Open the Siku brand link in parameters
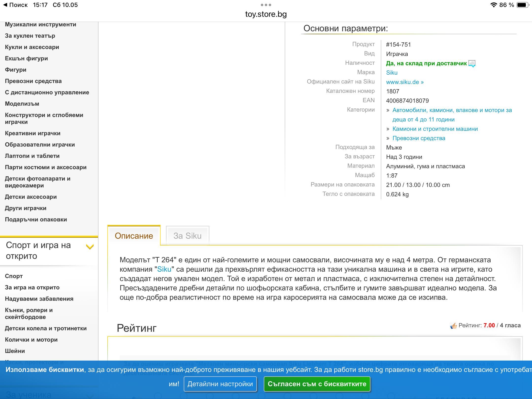Viewport: 532px width, 399px height. (x=392, y=73)
